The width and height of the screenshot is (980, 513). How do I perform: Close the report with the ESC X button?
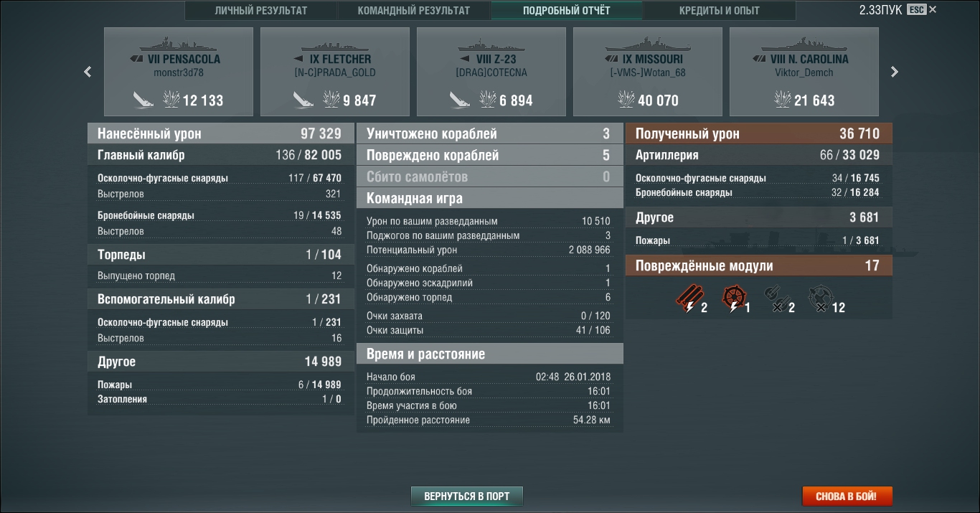pyautogui.click(x=932, y=9)
